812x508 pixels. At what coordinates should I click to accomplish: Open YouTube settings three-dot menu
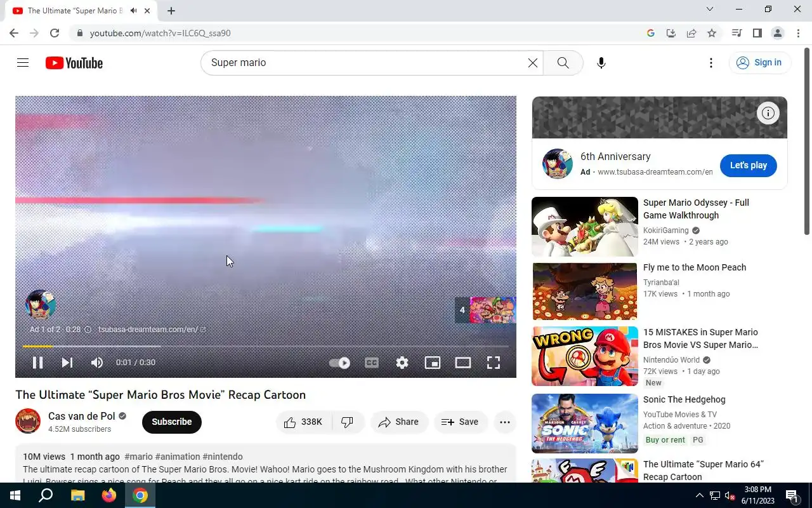tap(711, 63)
